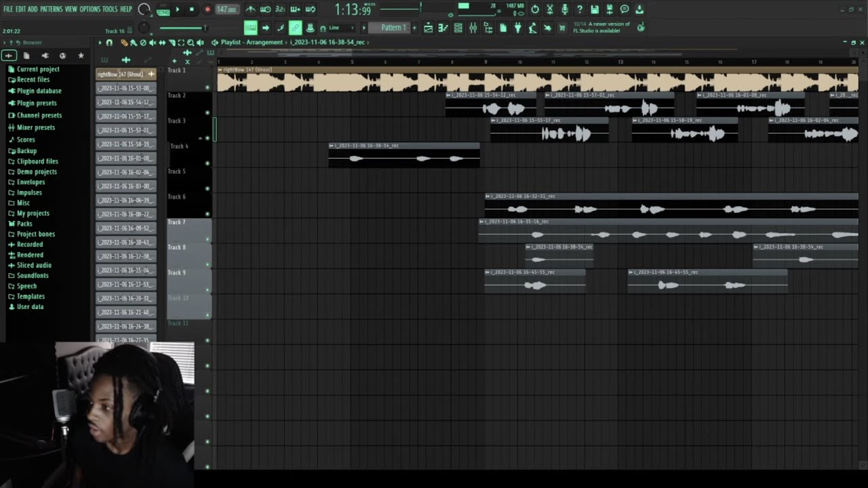868x488 pixels.
Task: Expand the Packs folder in Browser
Action: coord(20,224)
